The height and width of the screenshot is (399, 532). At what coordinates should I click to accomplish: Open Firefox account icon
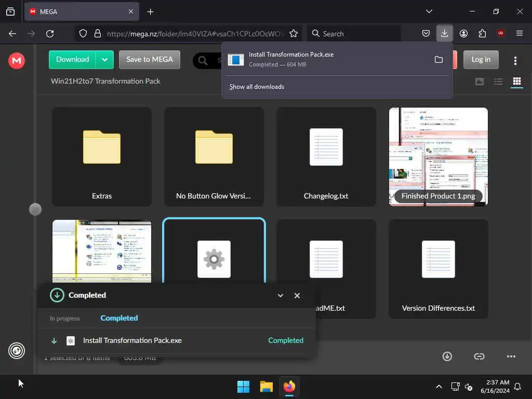point(463,33)
